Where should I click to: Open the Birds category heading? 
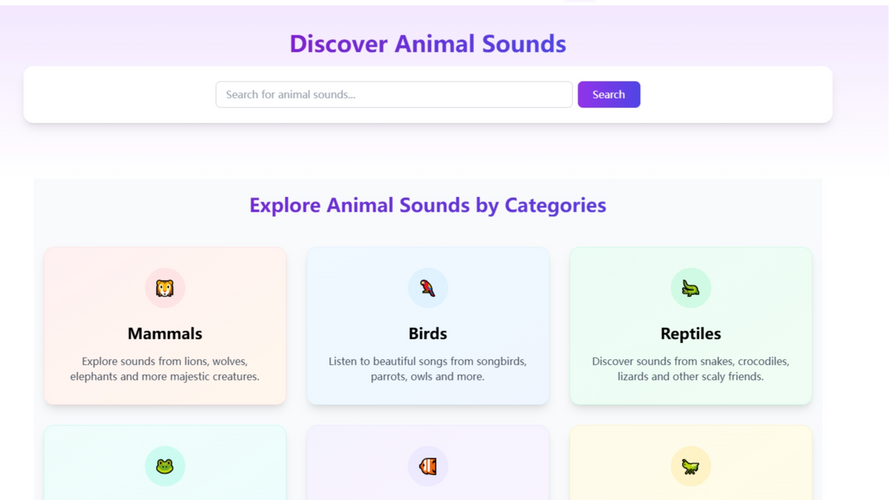(x=427, y=333)
